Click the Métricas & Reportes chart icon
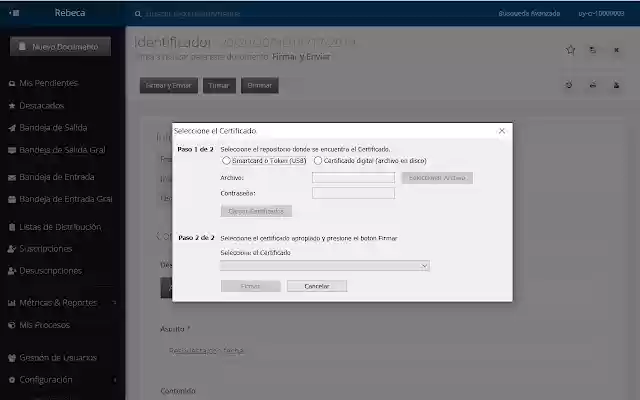This screenshot has height=400, width=640. coord(12,303)
